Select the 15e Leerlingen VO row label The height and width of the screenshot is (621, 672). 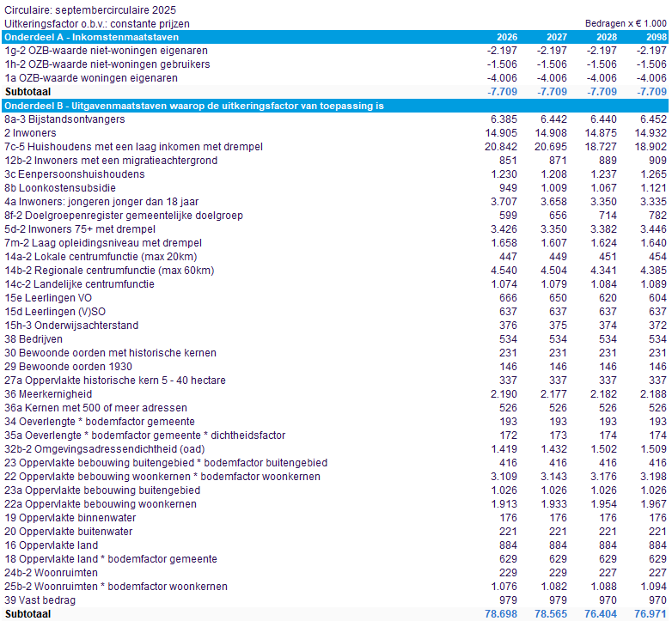(x=48, y=298)
